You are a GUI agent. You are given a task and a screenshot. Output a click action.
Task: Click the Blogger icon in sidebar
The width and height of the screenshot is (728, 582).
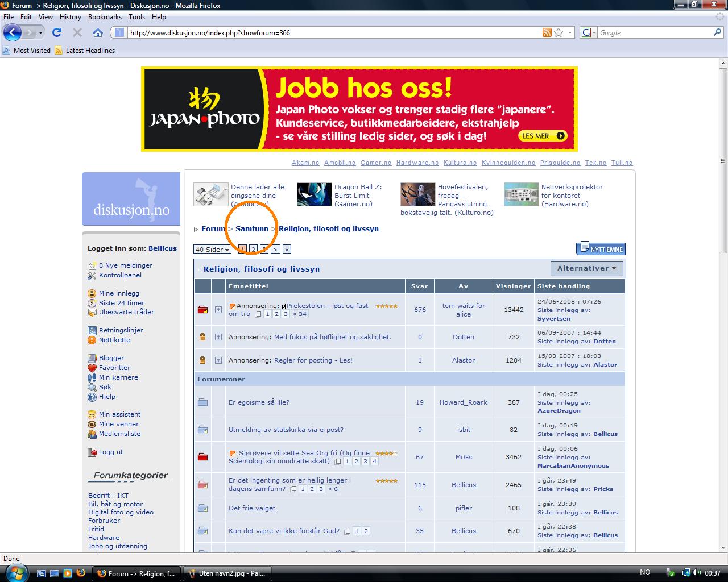coord(92,358)
